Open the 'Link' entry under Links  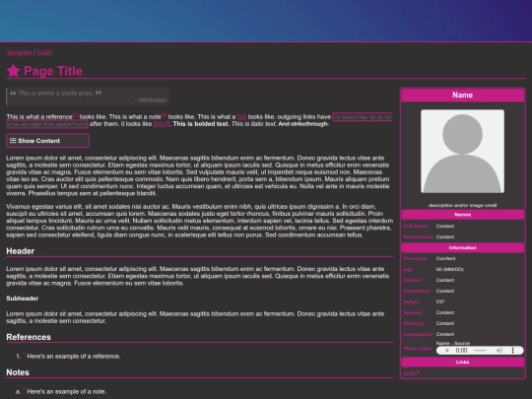point(411,372)
